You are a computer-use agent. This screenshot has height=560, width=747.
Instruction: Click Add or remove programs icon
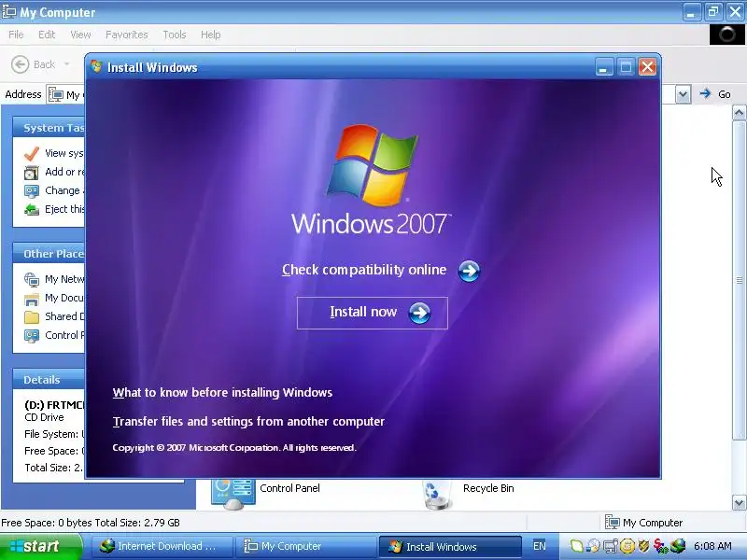(x=32, y=173)
